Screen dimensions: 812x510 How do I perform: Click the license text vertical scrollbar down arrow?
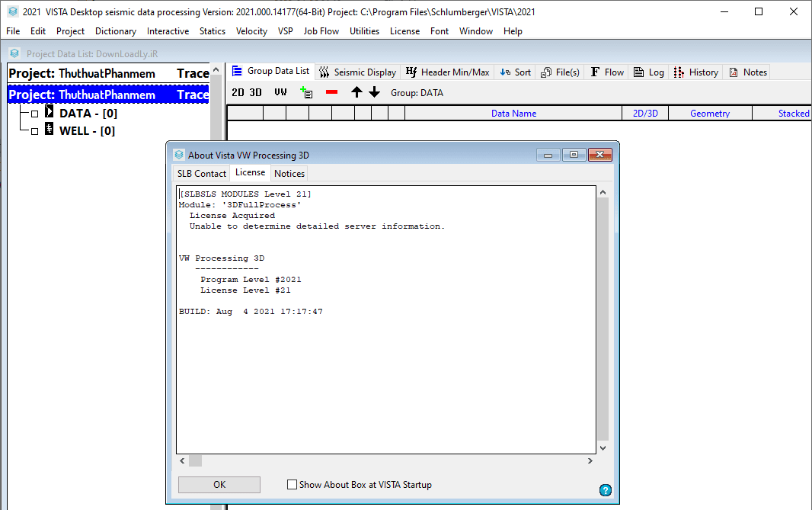pyautogui.click(x=603, y=448)
